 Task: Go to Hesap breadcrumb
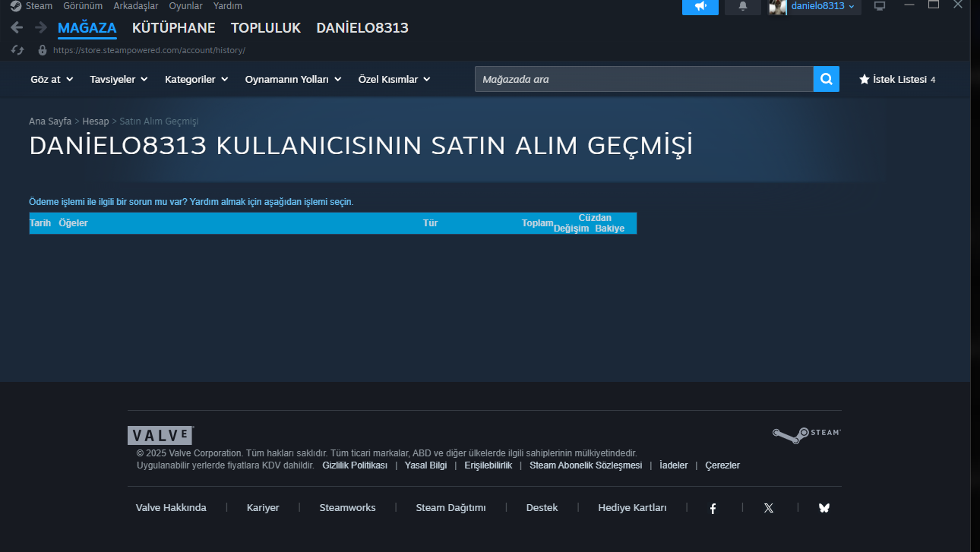click(x=96, y=121)
